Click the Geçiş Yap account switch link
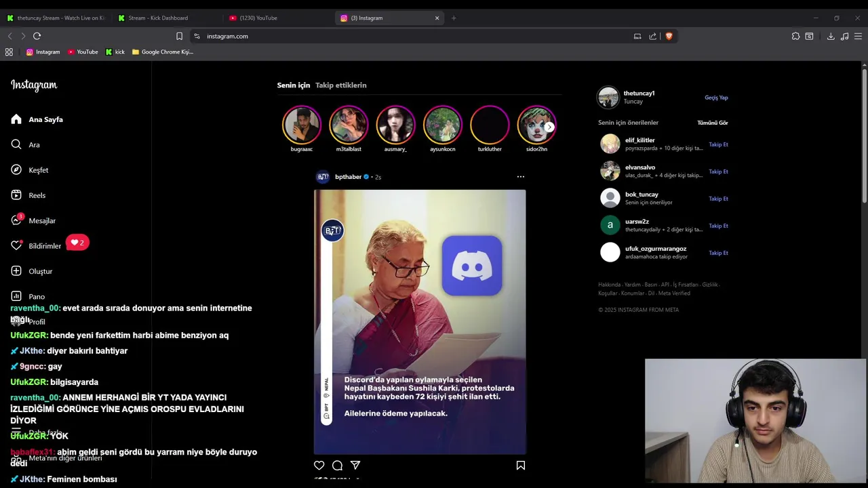This screenshot has height=488, width=868. tap(716, 98)
